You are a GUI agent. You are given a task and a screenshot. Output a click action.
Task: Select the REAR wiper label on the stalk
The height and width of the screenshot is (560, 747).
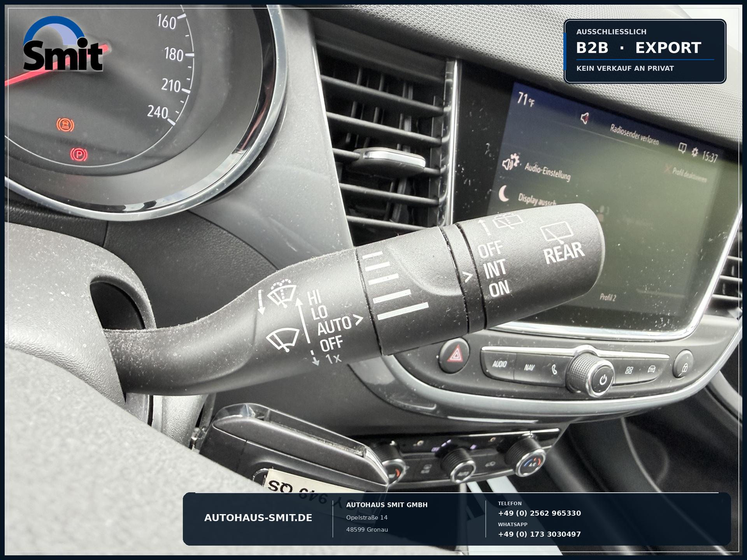(x=563, y=253)
